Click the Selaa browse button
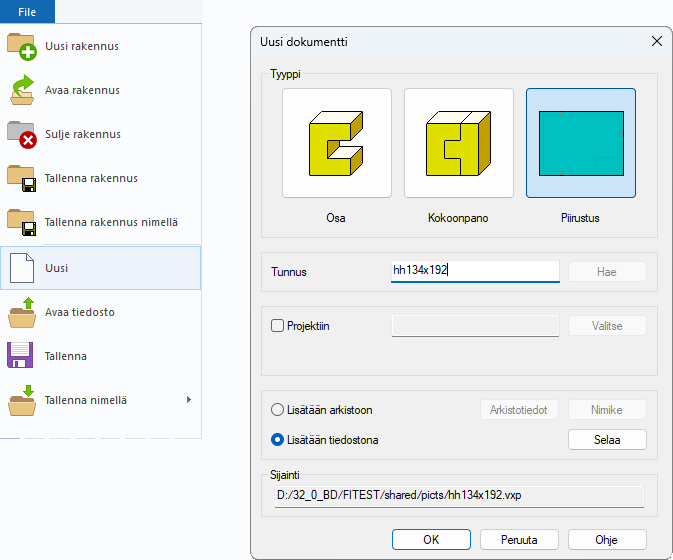This screenshot has height=560, width=673. click(x=607, y=439)
